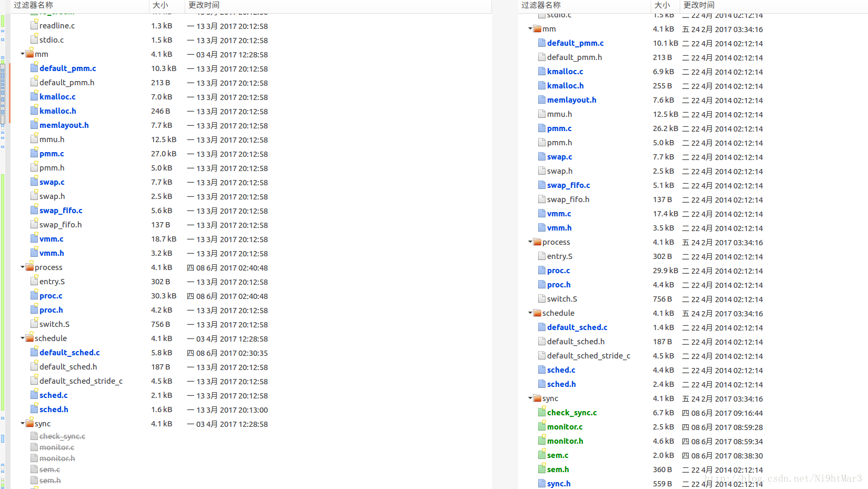Click right pane entry.S file icon
The width and height of the screenshot is (868, 489).
point(542,256)
